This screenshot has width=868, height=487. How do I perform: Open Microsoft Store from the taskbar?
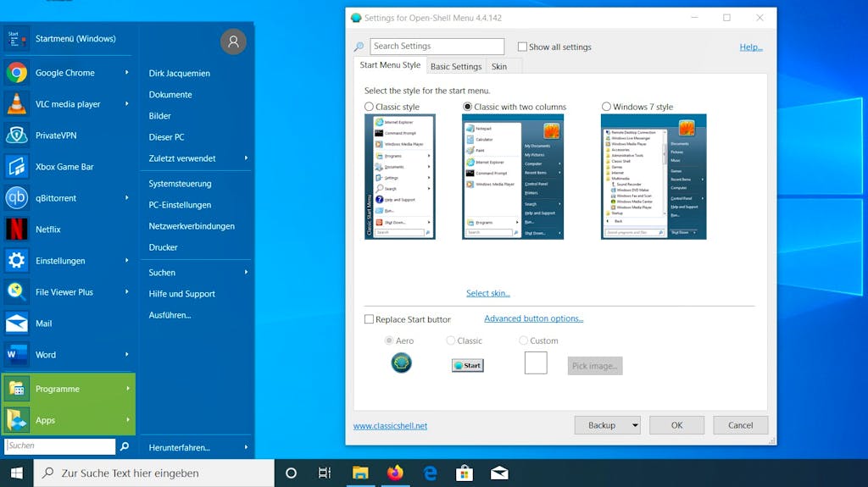465,473
